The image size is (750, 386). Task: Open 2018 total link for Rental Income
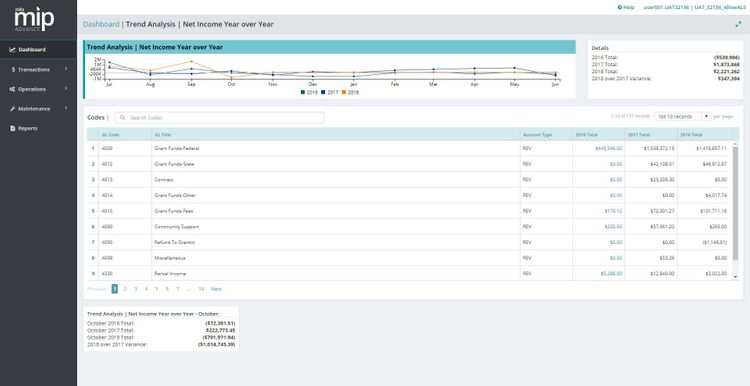(611, 274)
